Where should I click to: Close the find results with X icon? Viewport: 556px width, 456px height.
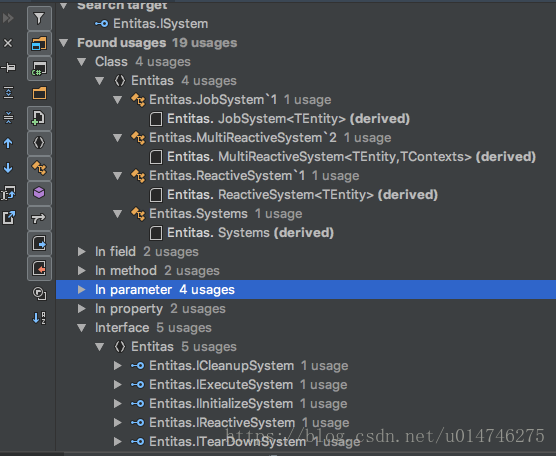coord(8,43)
